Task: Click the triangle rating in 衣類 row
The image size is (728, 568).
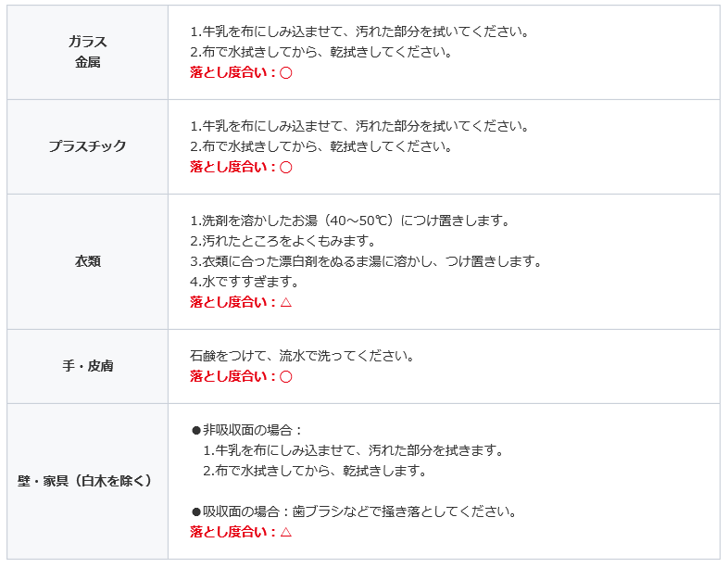Action: tap(286, 302)
